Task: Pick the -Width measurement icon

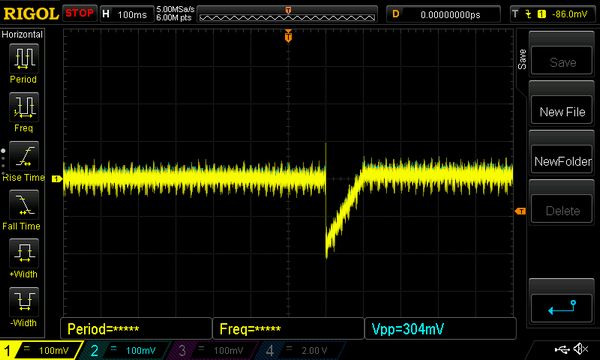Action: coord(24,302)
